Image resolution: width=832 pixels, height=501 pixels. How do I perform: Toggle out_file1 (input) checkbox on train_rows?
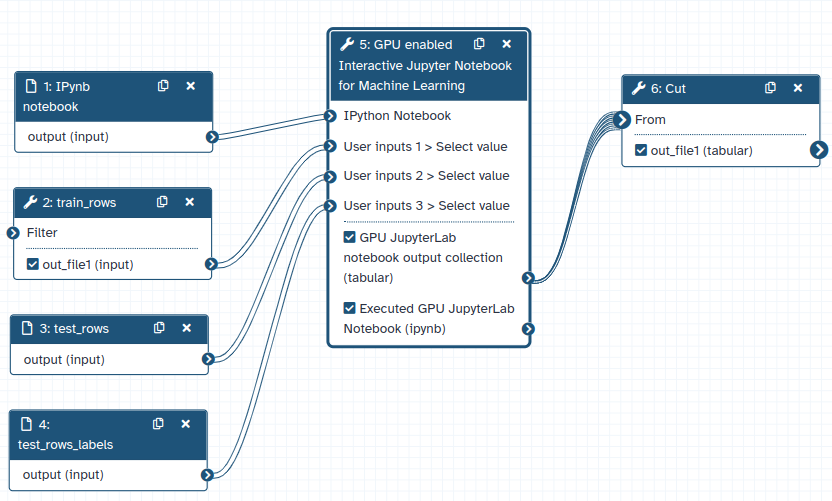[x=33, y=264]
